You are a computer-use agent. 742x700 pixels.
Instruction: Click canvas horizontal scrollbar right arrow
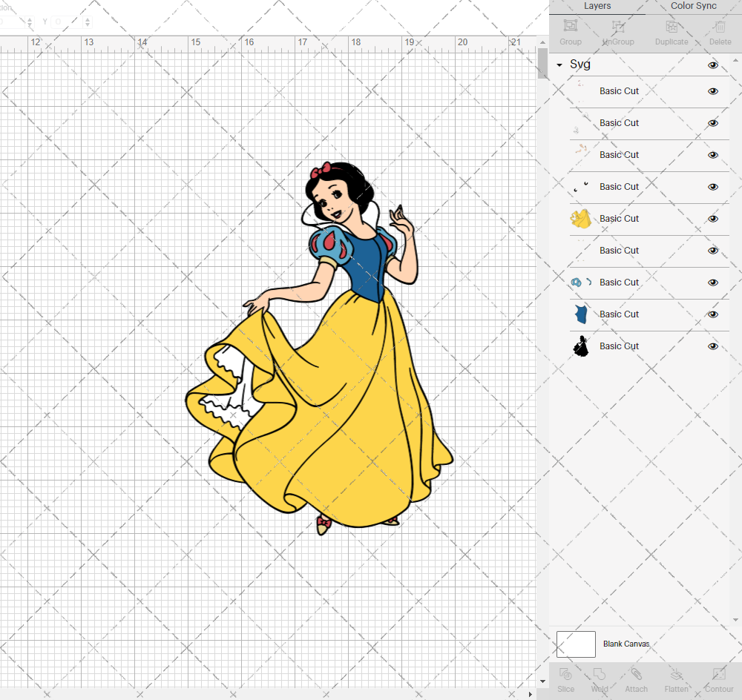pos(530,694)
